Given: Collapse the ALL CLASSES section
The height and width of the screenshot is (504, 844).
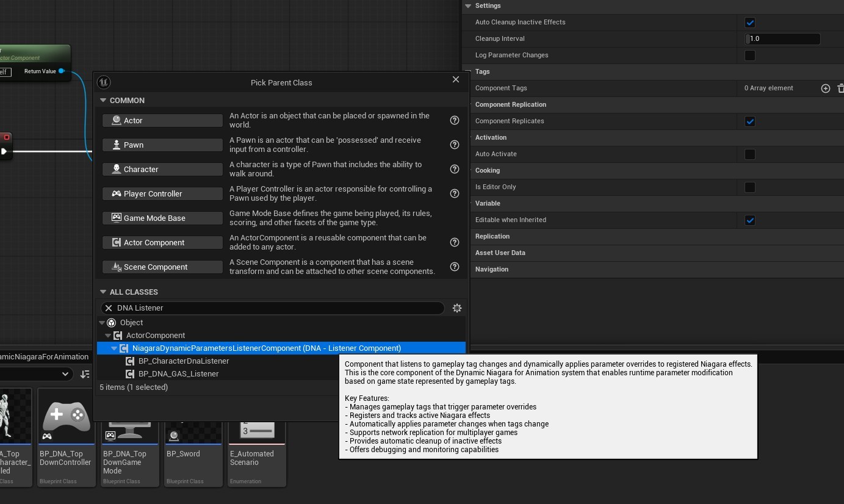Looking at the screenshot, I should (103, 292).
